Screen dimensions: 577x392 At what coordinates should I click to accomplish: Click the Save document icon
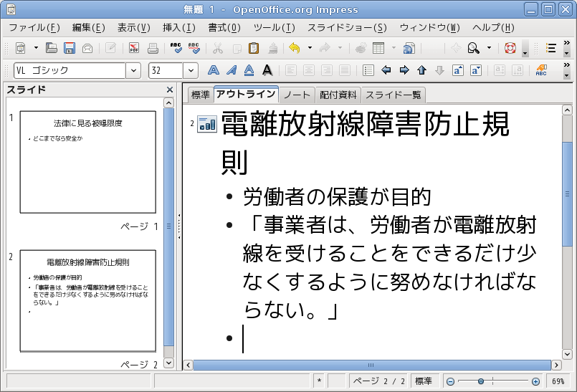[70, 48]
